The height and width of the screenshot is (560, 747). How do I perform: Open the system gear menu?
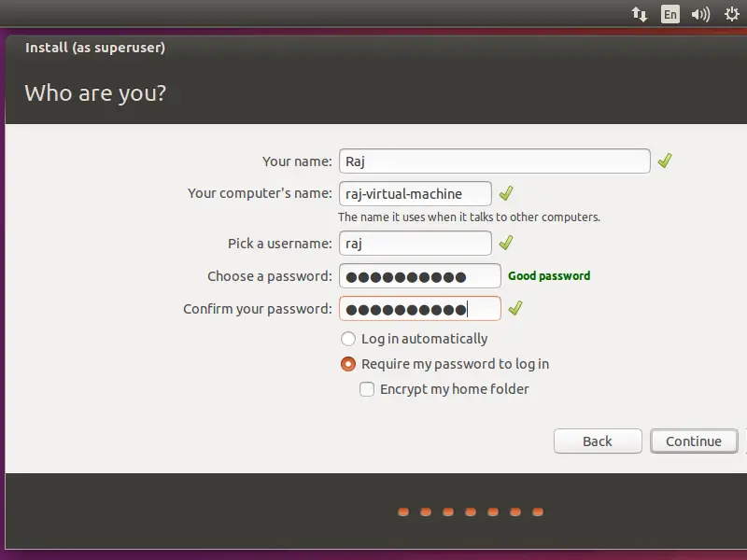coord(731,14)
